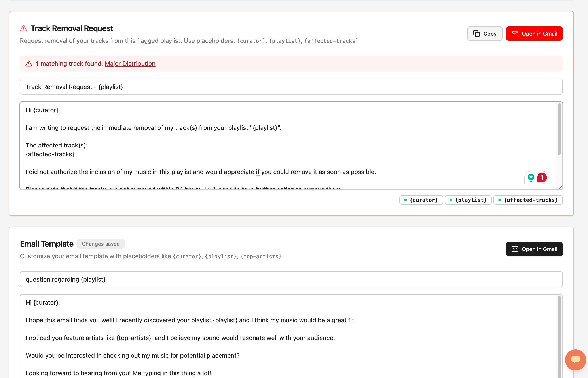The height and width of the screenshot is (378, 588).
Task: Insert the {playlist} placeholder chip
Action: [x=468, y=200]
